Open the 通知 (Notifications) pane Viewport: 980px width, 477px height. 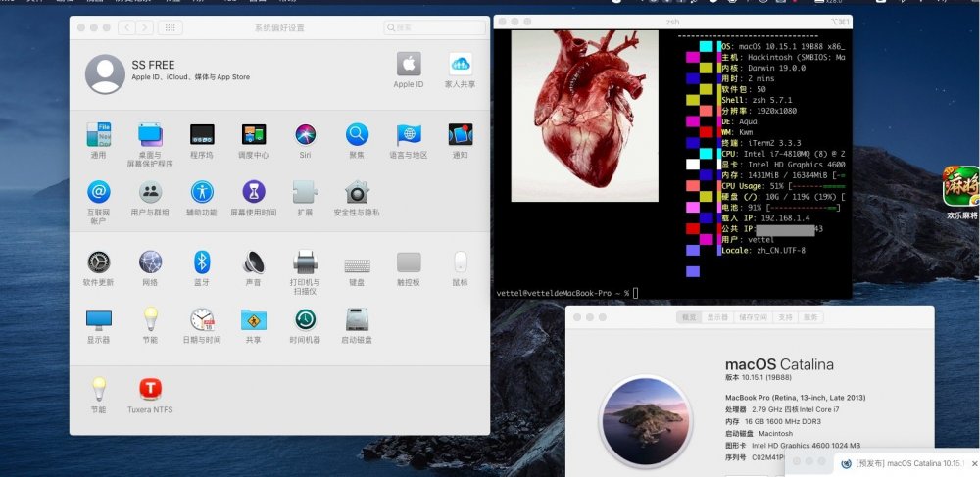[460, 135]
